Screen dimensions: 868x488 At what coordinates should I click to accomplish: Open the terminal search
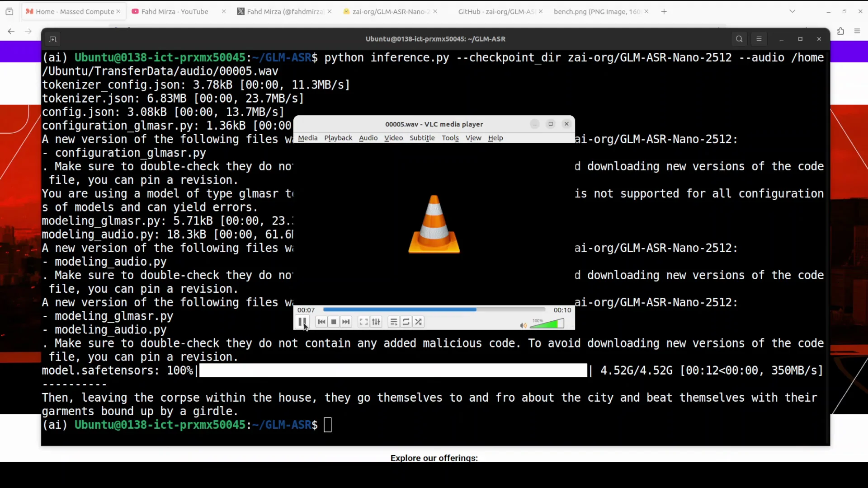tap(739, 39)
